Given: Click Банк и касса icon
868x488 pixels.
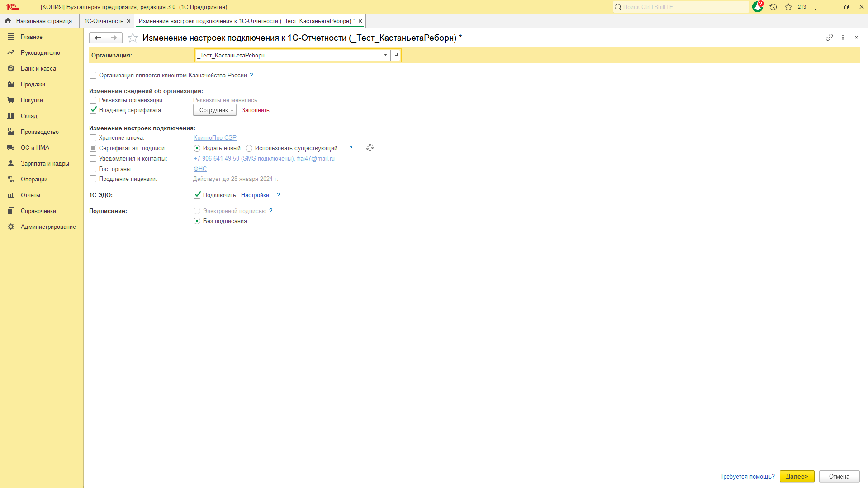Looking at the screenshot, I should (11, 68).
